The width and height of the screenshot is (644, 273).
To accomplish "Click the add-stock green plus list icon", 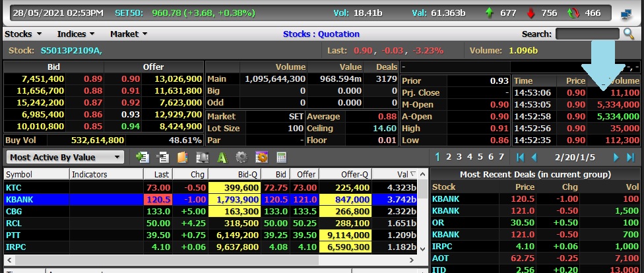I will tap(143, 157).
